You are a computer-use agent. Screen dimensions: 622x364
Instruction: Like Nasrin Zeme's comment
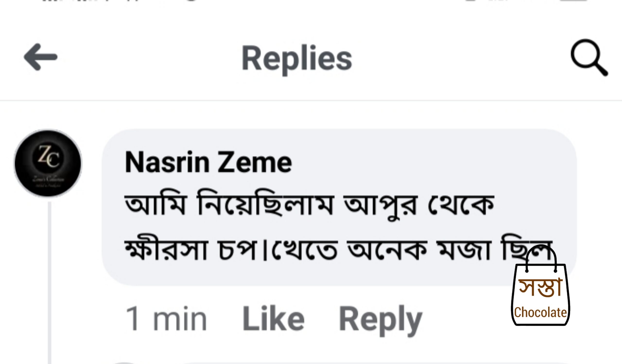(273, 319)
